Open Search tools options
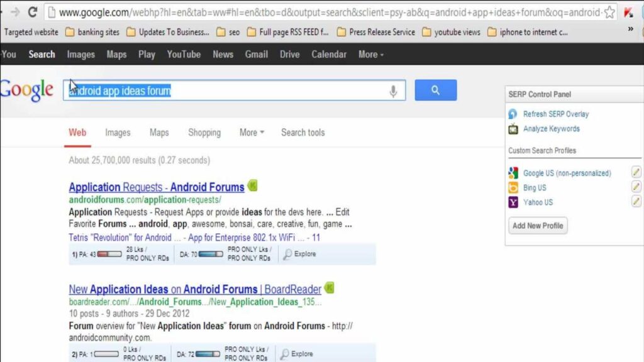The width and height of the screenshot is (644, 362). [303, 133]
